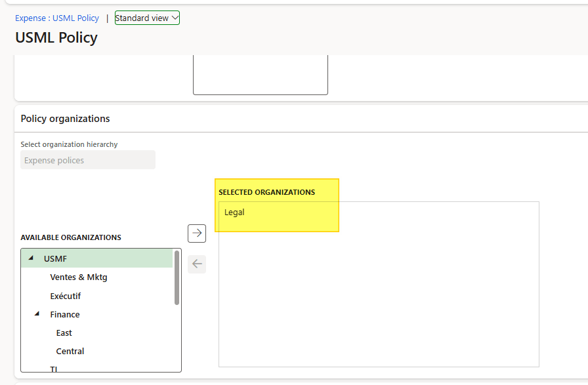The height and width of the screenshot is (385, 588).
Task: Pick Central under Finance
Action: coord(70,351)
